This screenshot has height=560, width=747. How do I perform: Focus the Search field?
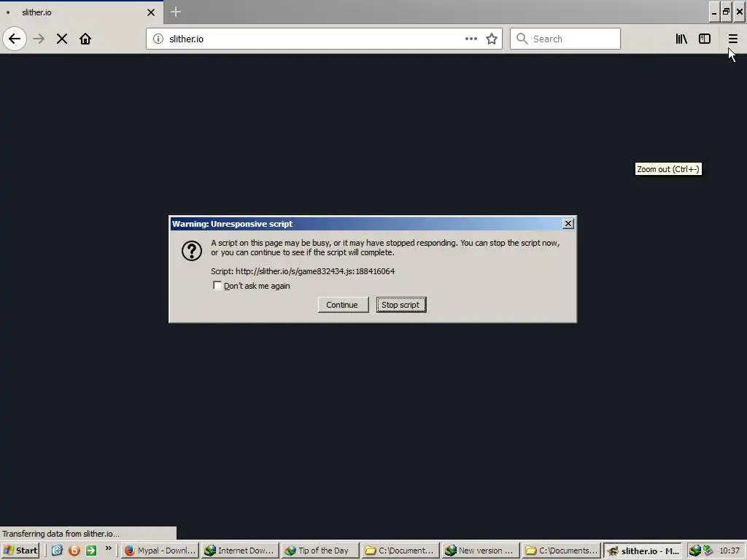point(565,39)
